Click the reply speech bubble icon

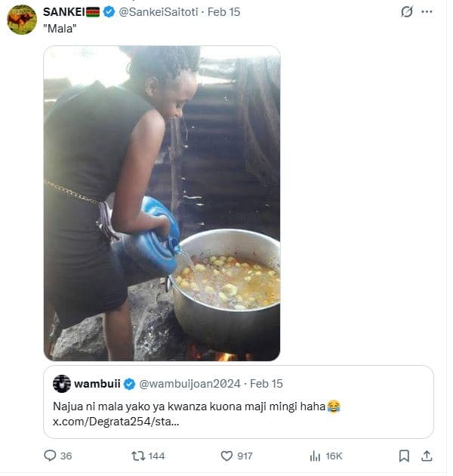coord(51,456)
